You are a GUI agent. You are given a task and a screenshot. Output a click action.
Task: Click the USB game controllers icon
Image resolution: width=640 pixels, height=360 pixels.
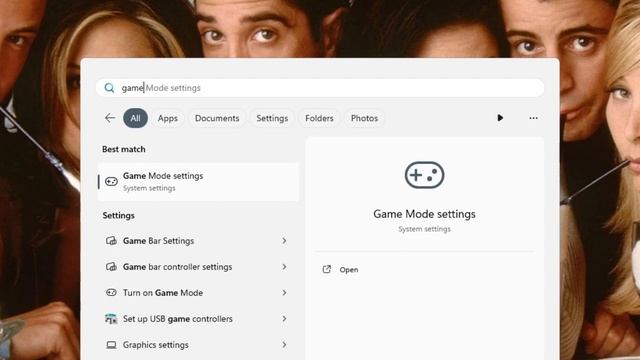click(x=111, y=319)
